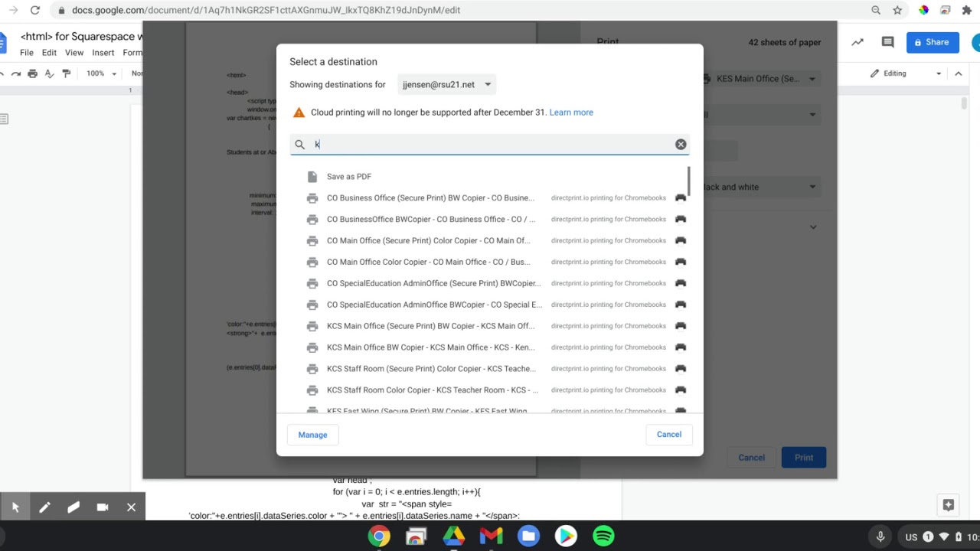Viewport: 980px width, 551px height.
Task: Select KCS Main Office (Secure Print) BW Copier
Action: 489,326
